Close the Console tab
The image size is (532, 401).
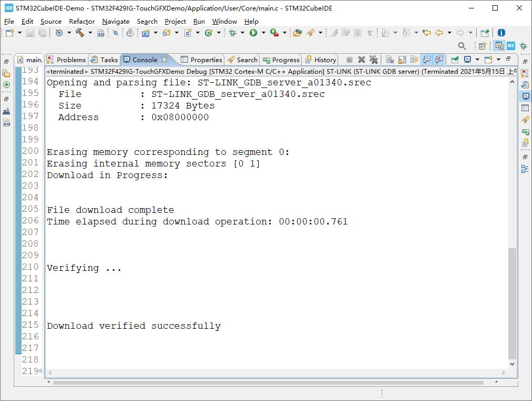point(164,60)
